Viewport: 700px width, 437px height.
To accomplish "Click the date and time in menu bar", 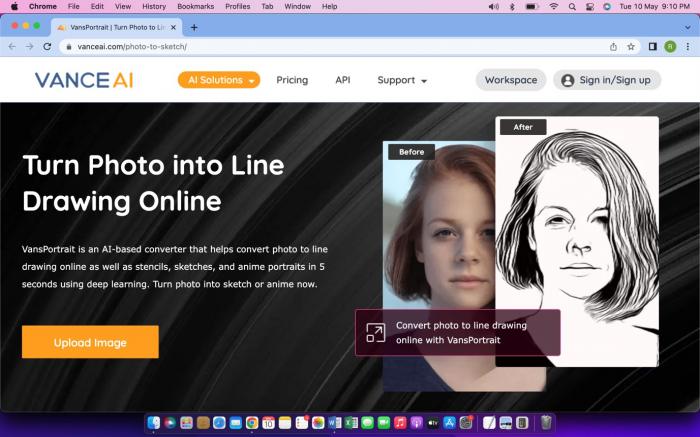I will (654, 6).
